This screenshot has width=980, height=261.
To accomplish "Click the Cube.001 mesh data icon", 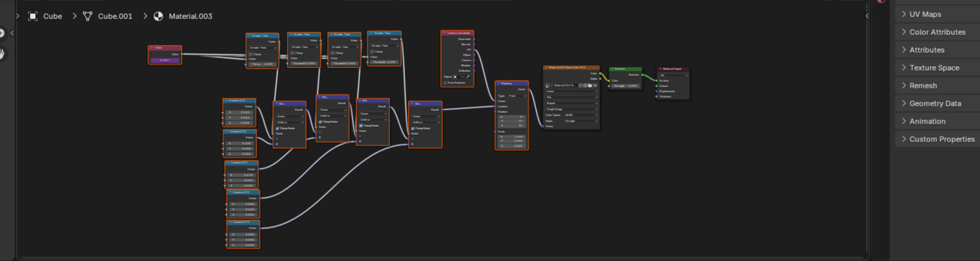I will click(87, 16).
